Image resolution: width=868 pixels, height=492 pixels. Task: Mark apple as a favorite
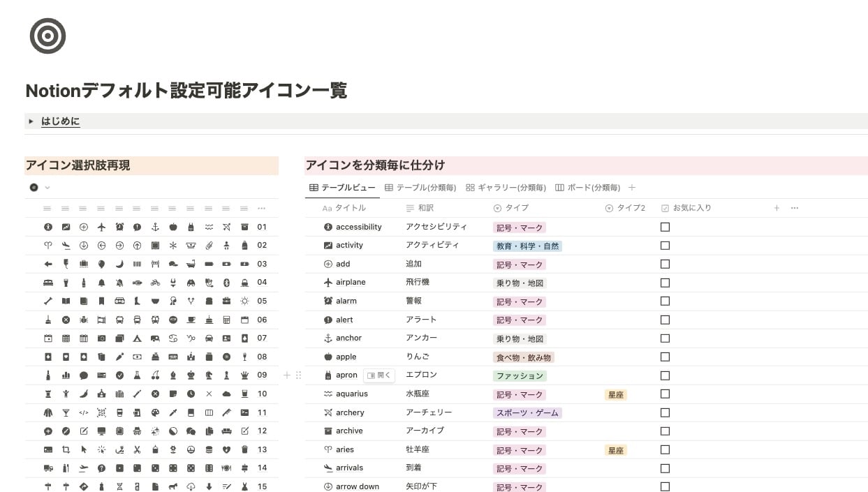(665, 357)
